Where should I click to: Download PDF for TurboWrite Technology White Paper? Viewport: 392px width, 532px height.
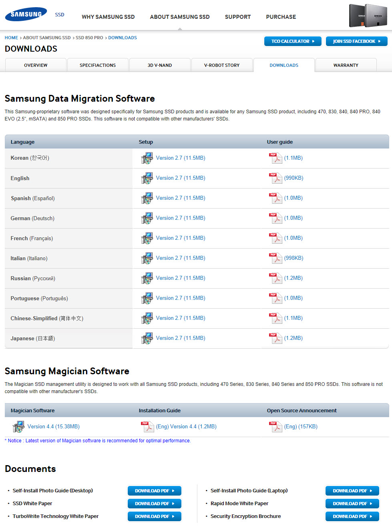[155, 516]
